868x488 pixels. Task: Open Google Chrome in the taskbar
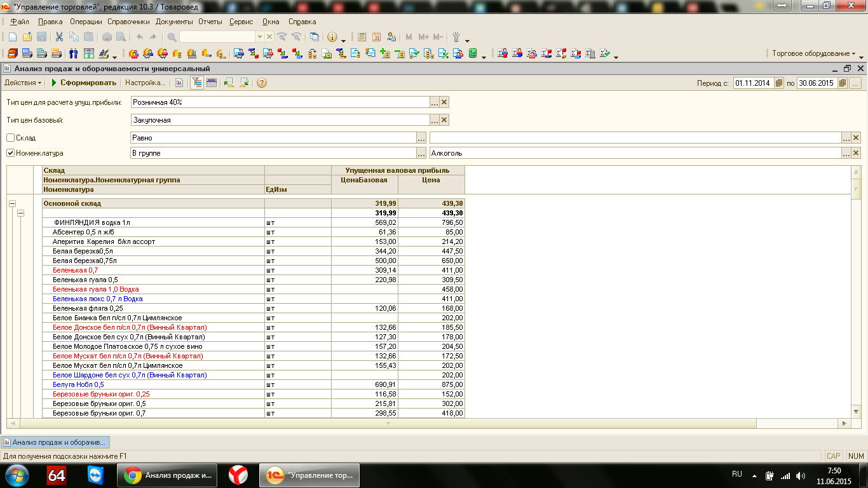167,475
